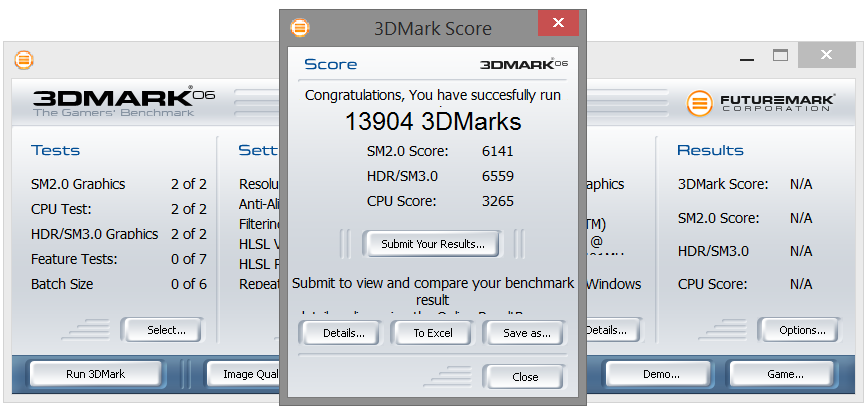
Task: Click Image Quality button in main window
Action: tap(244, 374)
